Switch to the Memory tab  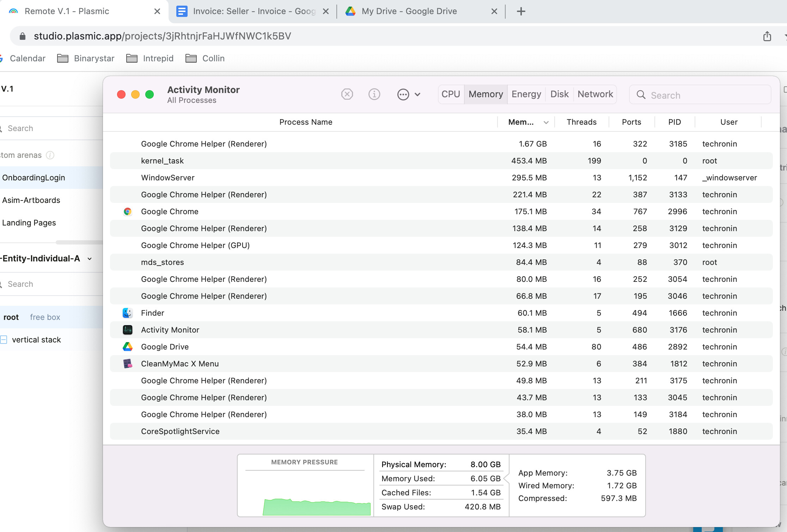coord(486,94)
